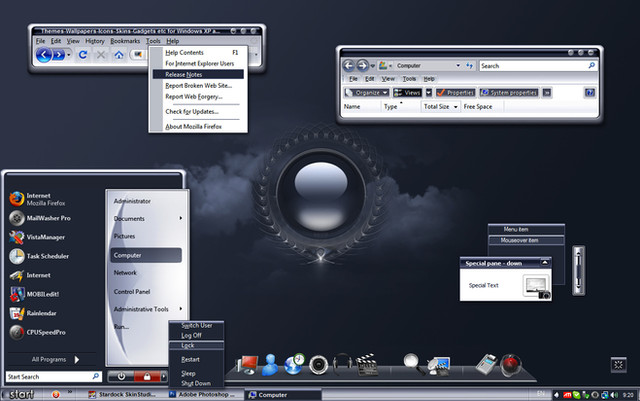
Task: Show more Explorer toolbar commands chevron
Action: (x=547, y=93)
